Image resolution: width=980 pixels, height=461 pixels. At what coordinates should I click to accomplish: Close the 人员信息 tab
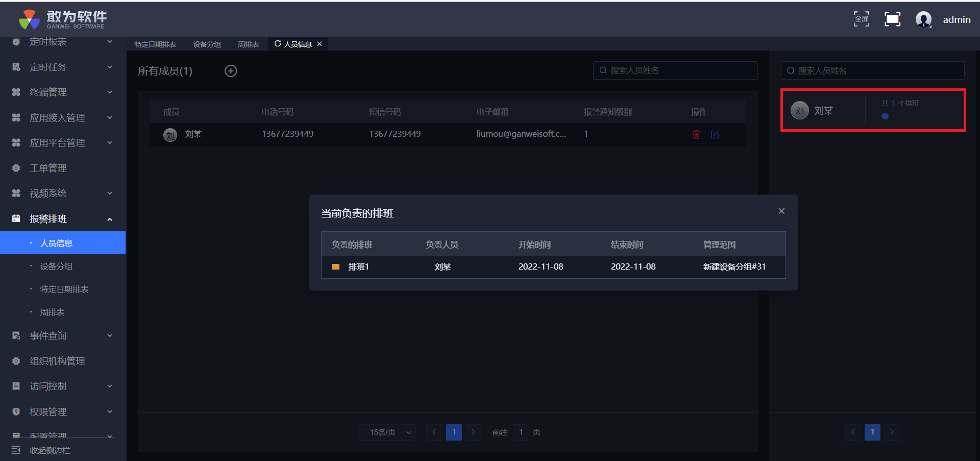pyautogui.click(x=320, y=44)
